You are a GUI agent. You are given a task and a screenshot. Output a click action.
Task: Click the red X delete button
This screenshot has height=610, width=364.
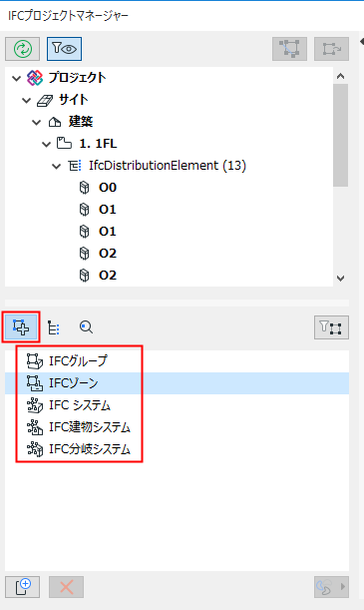(x=67, y=587)
